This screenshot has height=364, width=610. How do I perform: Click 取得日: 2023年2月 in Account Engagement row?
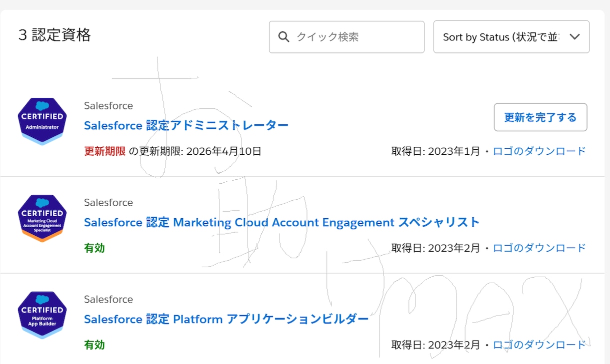435,248
